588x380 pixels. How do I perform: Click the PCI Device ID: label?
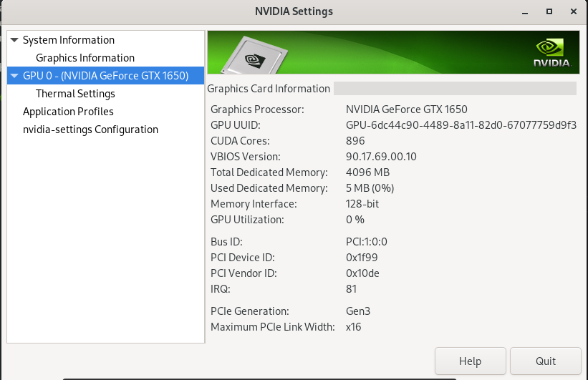point(243,258)
